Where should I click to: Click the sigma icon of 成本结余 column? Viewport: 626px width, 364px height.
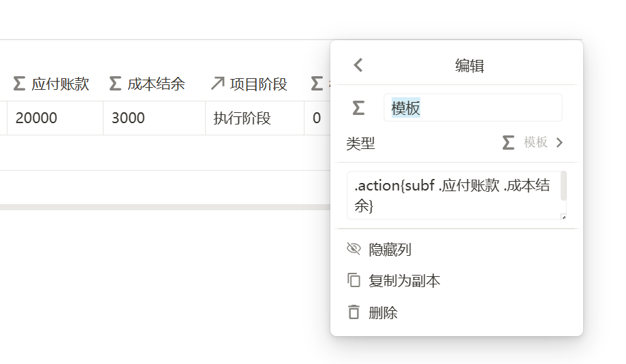[115, 84]
